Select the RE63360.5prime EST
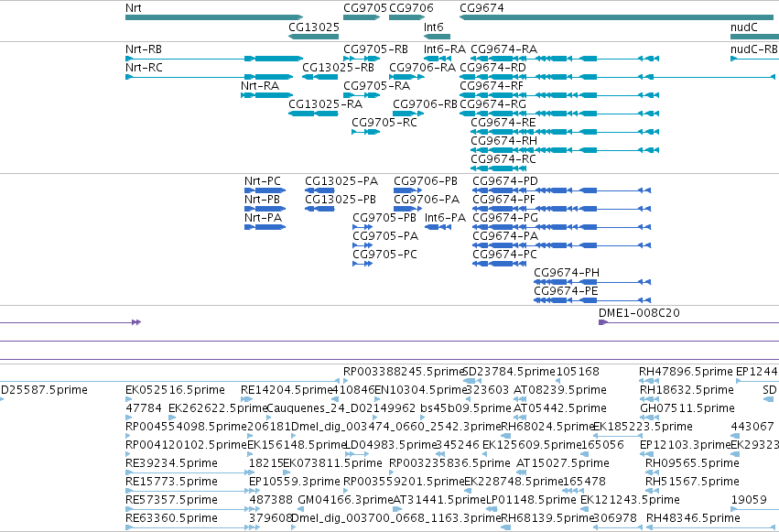779x532 pixels. pyautogui.click(x=193, y=527)
